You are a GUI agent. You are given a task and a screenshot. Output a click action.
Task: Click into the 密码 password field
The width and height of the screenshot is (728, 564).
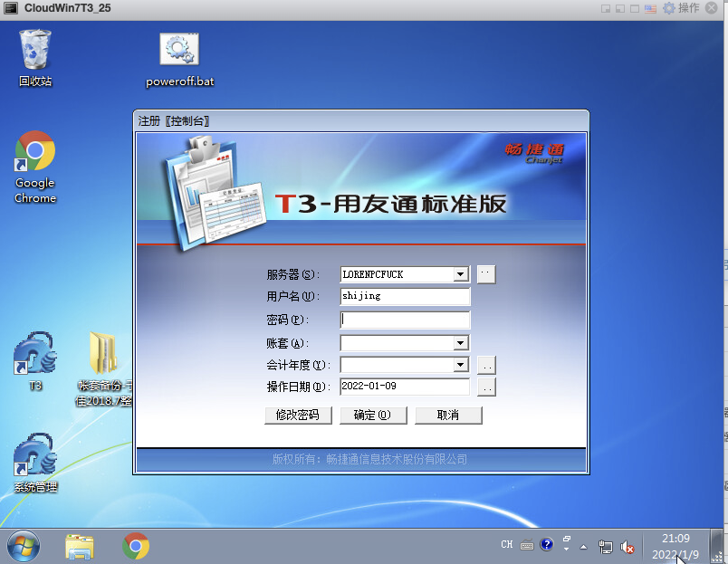point(405,320)
